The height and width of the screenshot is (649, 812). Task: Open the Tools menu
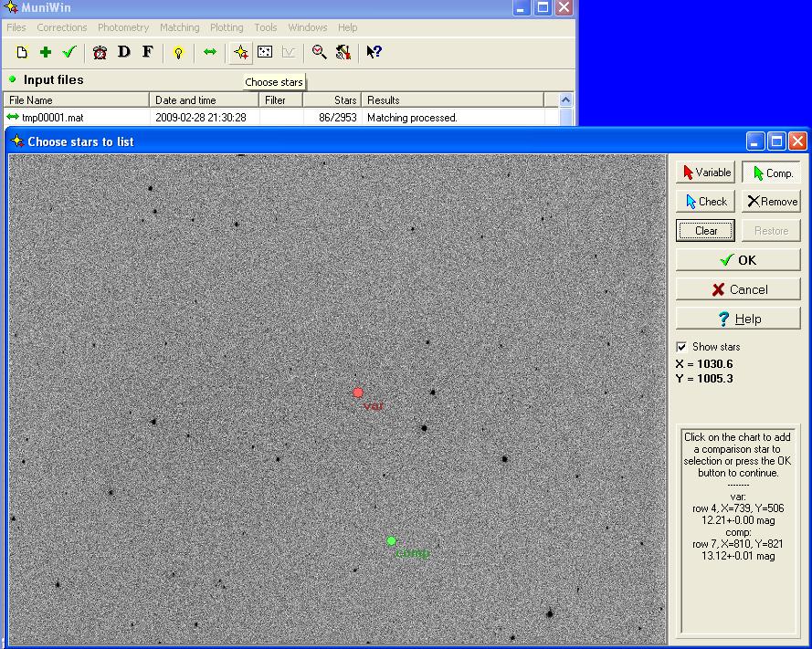(266, 28)
